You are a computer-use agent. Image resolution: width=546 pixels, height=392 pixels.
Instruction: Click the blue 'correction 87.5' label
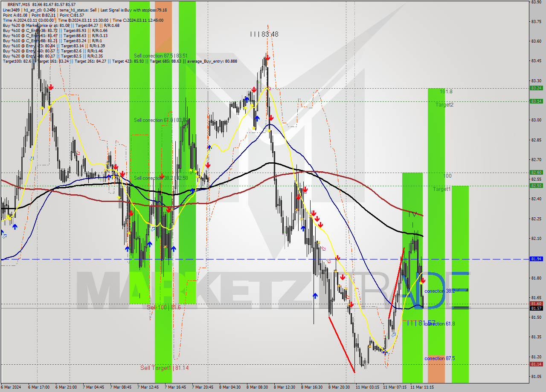pos(440,358)
